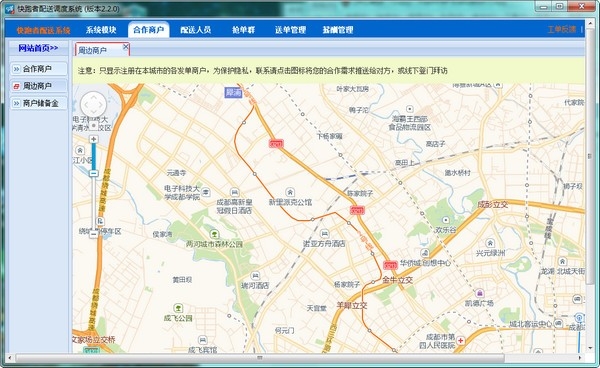Click the red merchant marker near 金牛立交

pyautogui.click(x=390, y=265)
